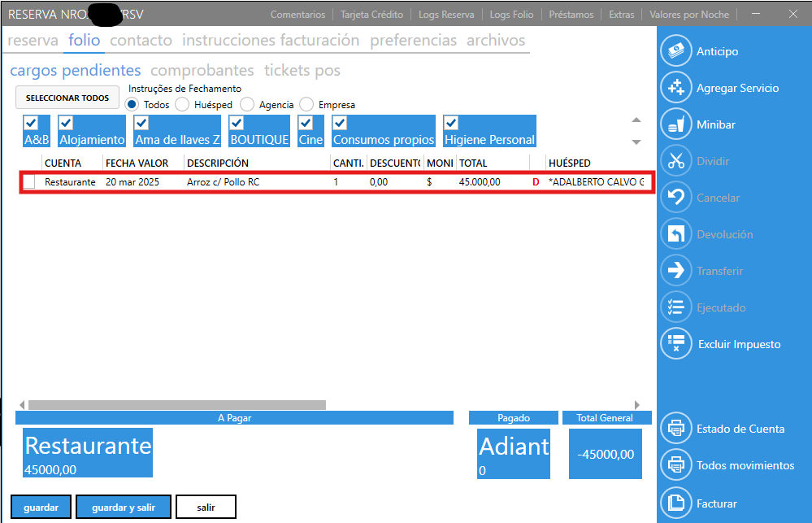Open the Minibar icon

[675, 124]
